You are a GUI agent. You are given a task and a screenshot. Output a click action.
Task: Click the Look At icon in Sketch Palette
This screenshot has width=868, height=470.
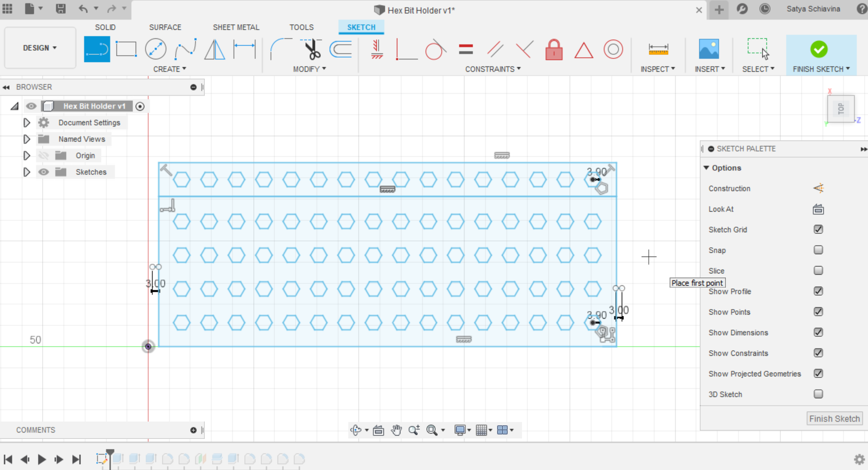[818, 209]
